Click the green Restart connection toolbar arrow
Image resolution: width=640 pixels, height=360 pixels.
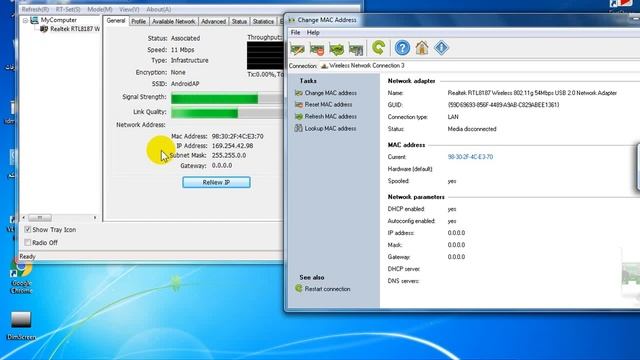tap(378, 48)
